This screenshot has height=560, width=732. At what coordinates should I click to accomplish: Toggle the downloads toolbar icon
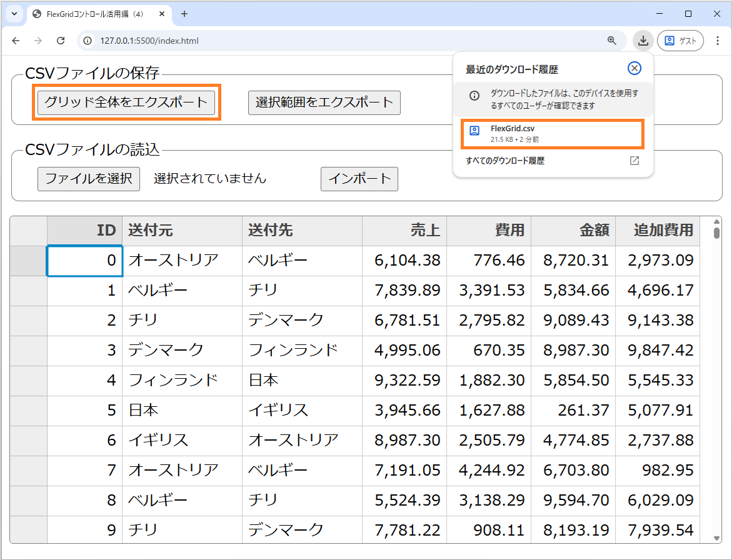(643, 41)
